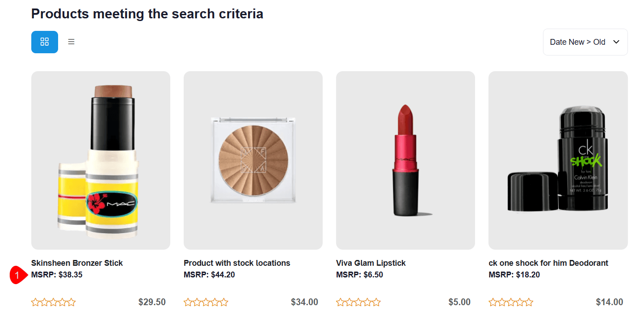Open Skinsheen Bronzer Stick product image

pyautogui.click(x=101, y=160)
